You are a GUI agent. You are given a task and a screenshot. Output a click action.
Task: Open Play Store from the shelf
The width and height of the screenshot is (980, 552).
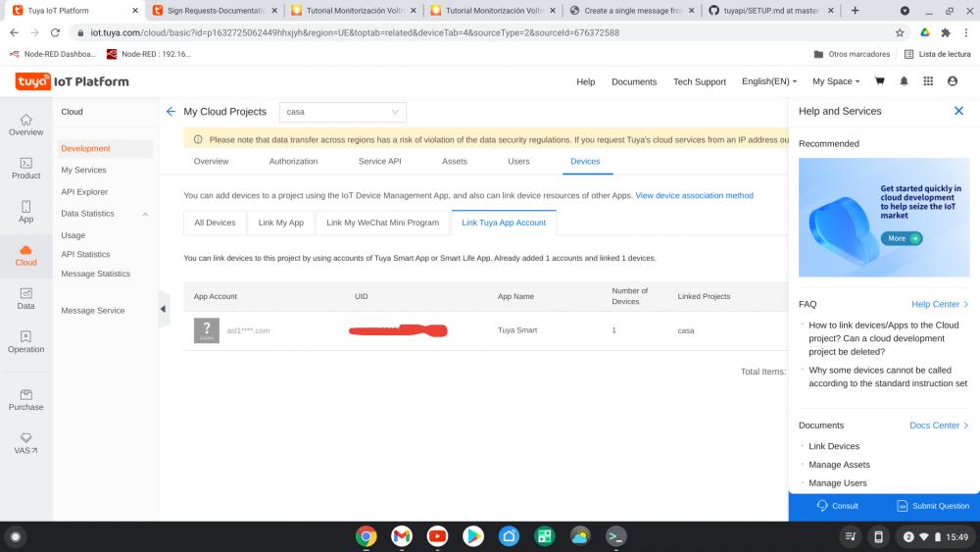pos(473,536)
